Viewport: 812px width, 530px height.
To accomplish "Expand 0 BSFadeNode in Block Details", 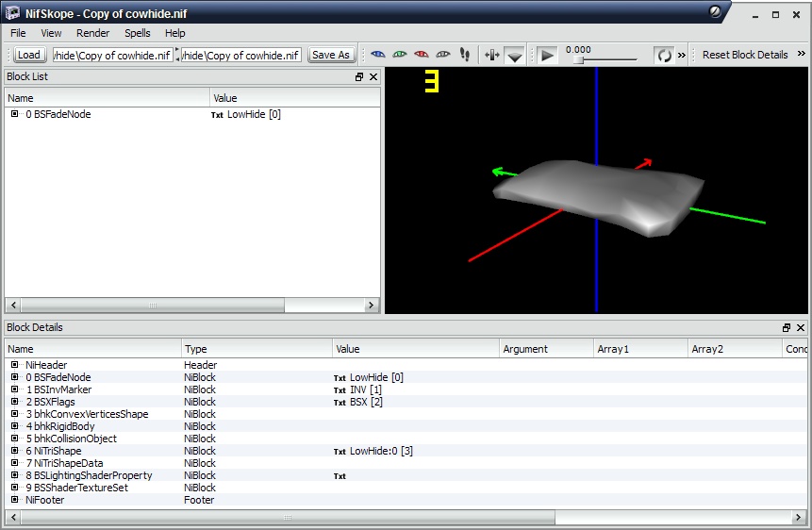I will click(14, 376).
